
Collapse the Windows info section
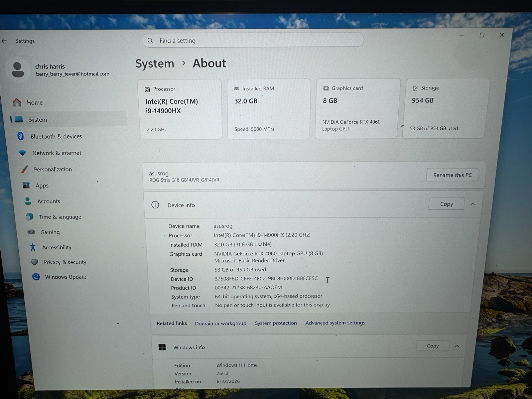click(457, 346)
